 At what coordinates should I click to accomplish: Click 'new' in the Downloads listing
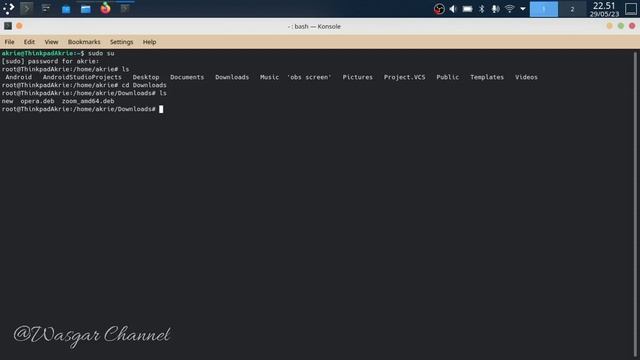pos(7,101)
